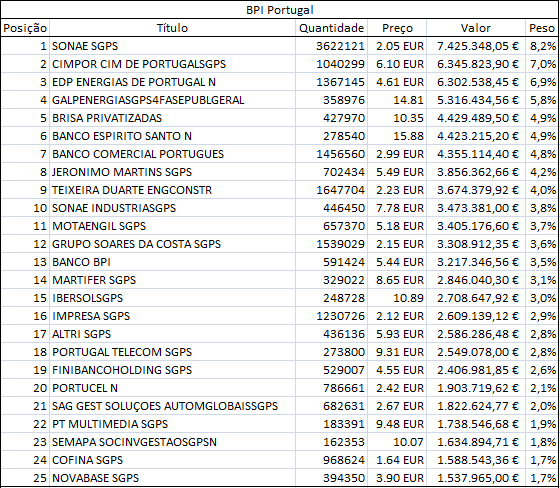Select the IMPRESA SGPS cell

click(x=172, y=316)
